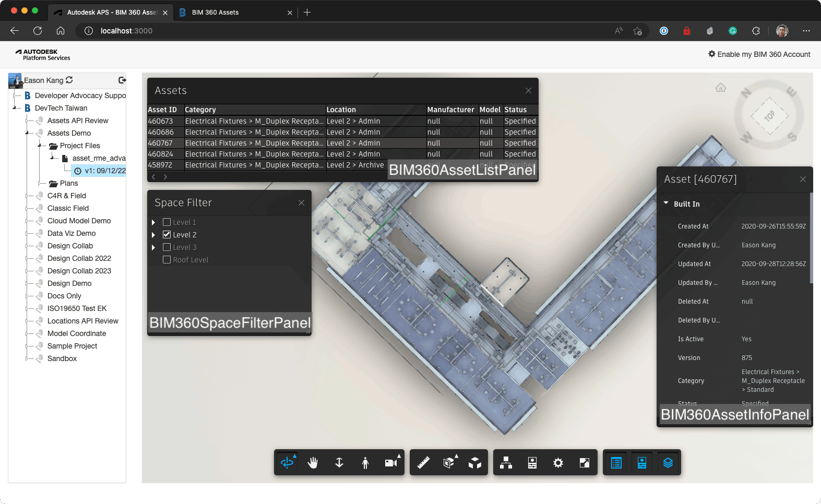Select the Orbit tool in viewer toolbar
The width and height of the screenshot is (821, 504).
click(x=287, y=463)
